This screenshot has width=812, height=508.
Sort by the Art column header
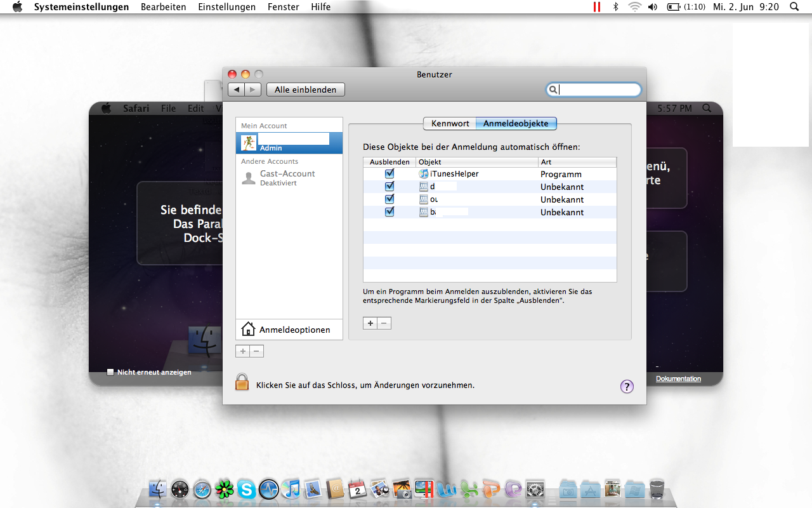point(577,162)
